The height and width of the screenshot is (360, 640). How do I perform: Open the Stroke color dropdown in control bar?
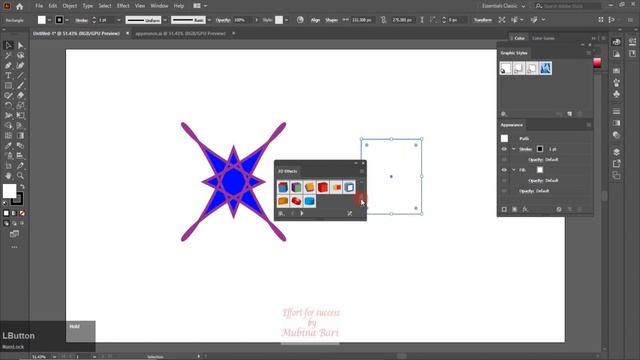(67, 20)
